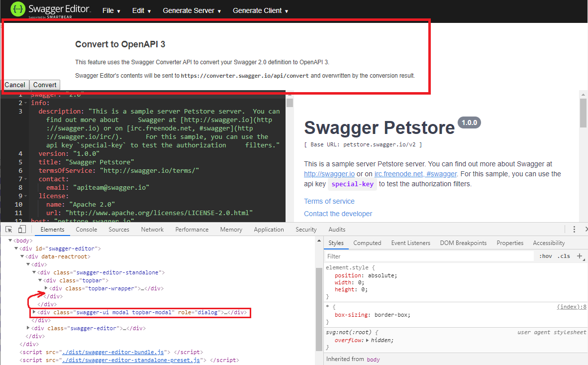Click the https://converter.swagger.io/api/convert code text
This screenshot has height=365, width=588.
click(244, 76)
